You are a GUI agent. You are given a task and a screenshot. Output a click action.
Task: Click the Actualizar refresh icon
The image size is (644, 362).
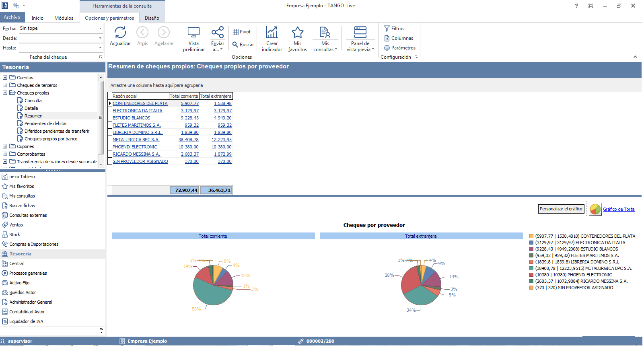coord(120,32)
